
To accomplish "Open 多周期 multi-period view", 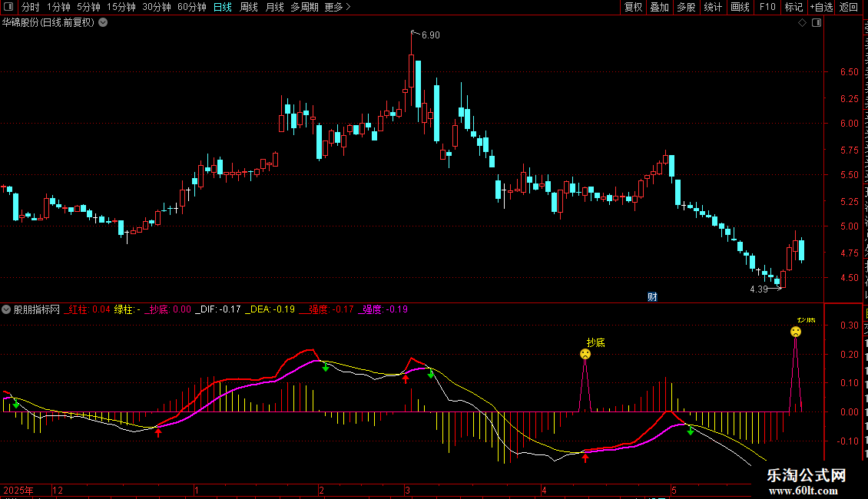I will [304, 7].
